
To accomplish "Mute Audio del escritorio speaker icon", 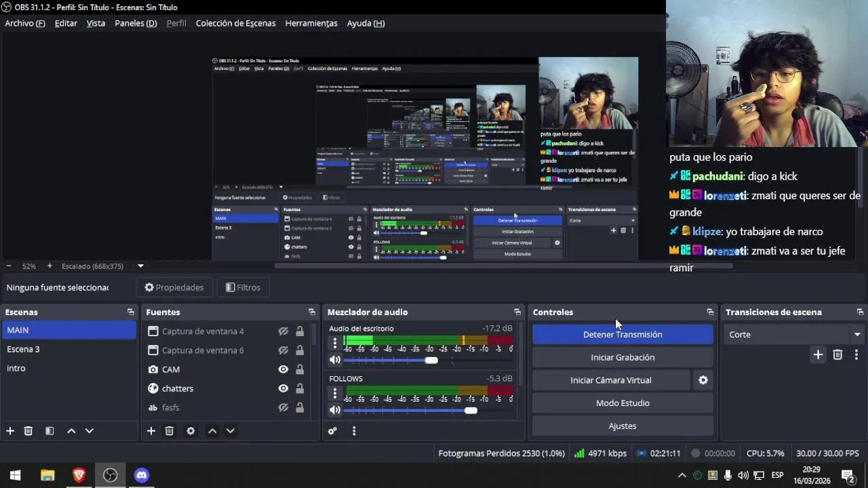I will (x=335, y=361).
